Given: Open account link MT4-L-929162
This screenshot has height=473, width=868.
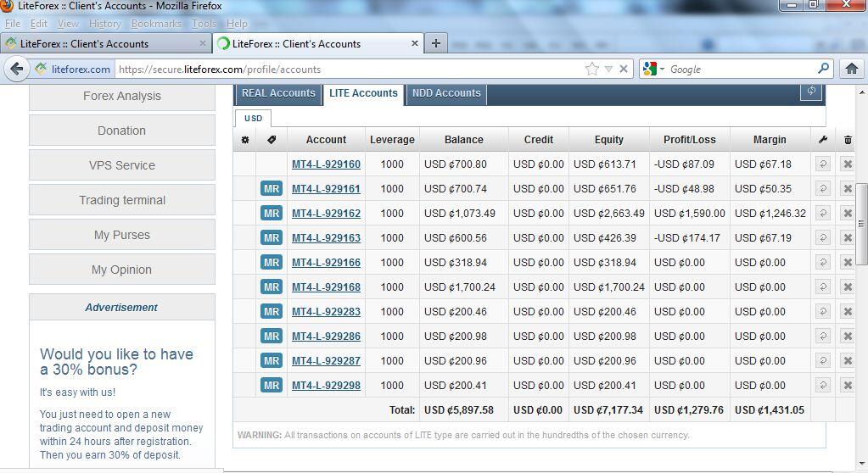Looking at the screenshot, I should tap(326, 214).
